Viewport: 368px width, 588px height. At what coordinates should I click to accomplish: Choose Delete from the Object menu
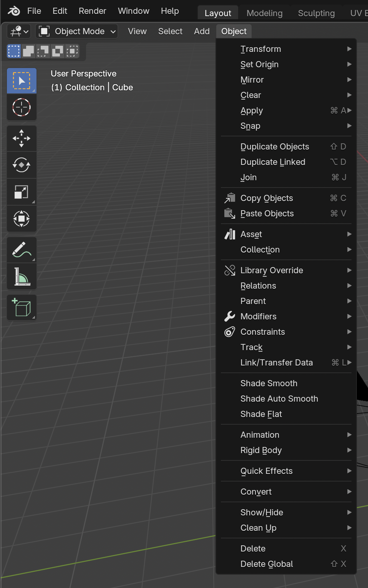[x=286, y=548]
